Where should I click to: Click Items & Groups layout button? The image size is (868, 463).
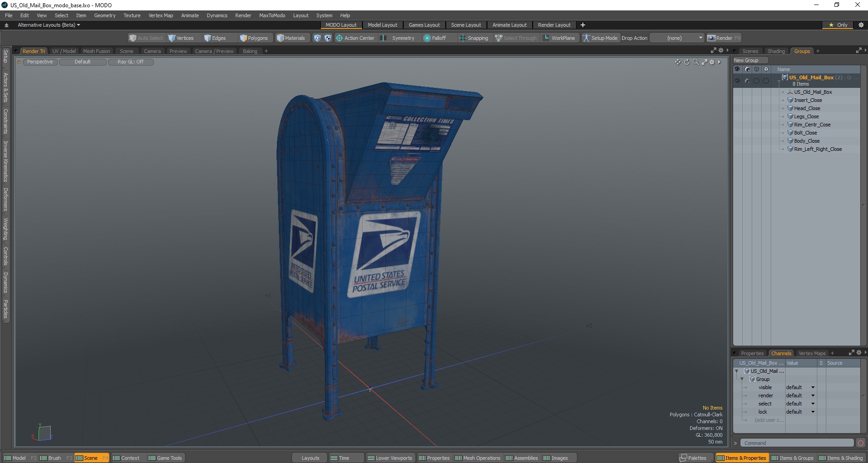(792, 458)
